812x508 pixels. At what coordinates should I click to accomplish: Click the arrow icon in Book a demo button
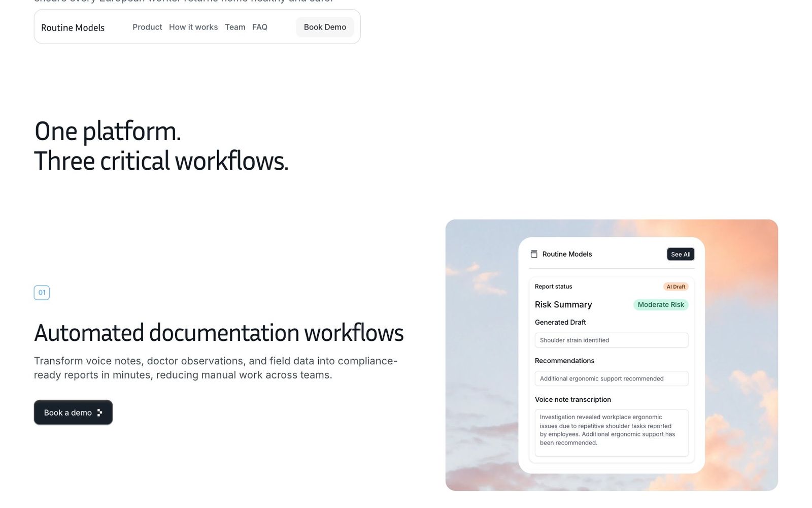pyautogui.click(x=99, y=412)
